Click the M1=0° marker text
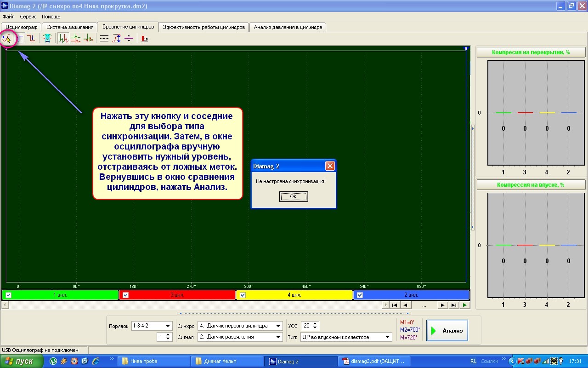This screenshot has width=588, height=368. [x=407, y=322]
